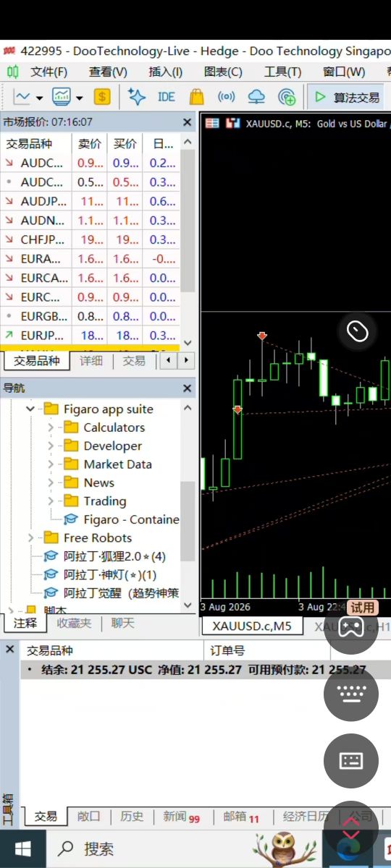
Task: Collapse the Figaro app suite folder
Action: pyautogui.click(x=30, y=409)
